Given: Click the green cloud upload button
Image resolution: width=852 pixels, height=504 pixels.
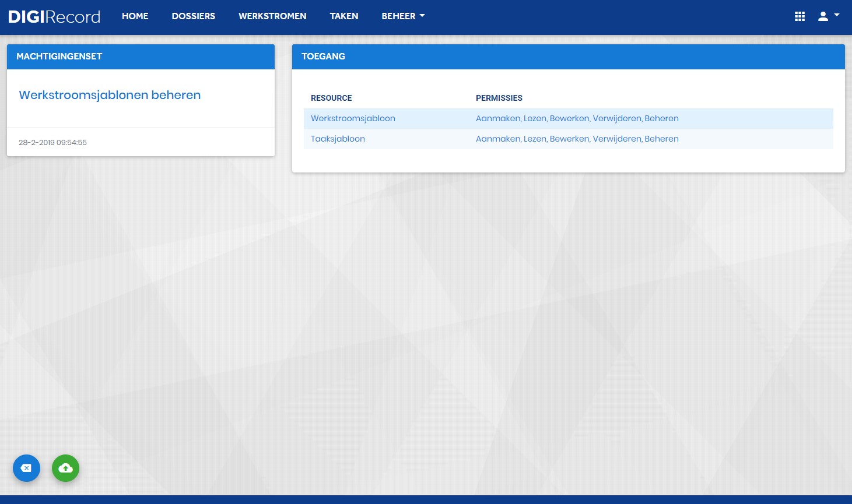Looking at the screenshot, I should [65, 468].
